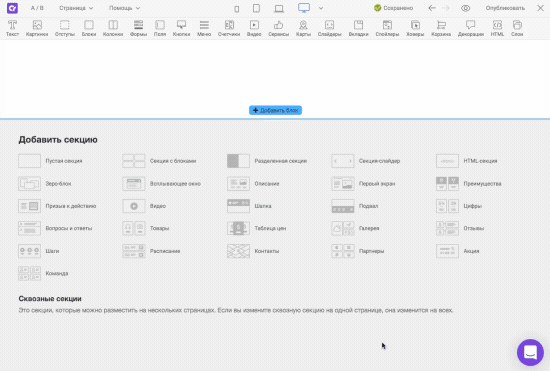Screen dimensions: 550x371
Task: Switch to desktop monitor viewport
Action: (304, 8)
